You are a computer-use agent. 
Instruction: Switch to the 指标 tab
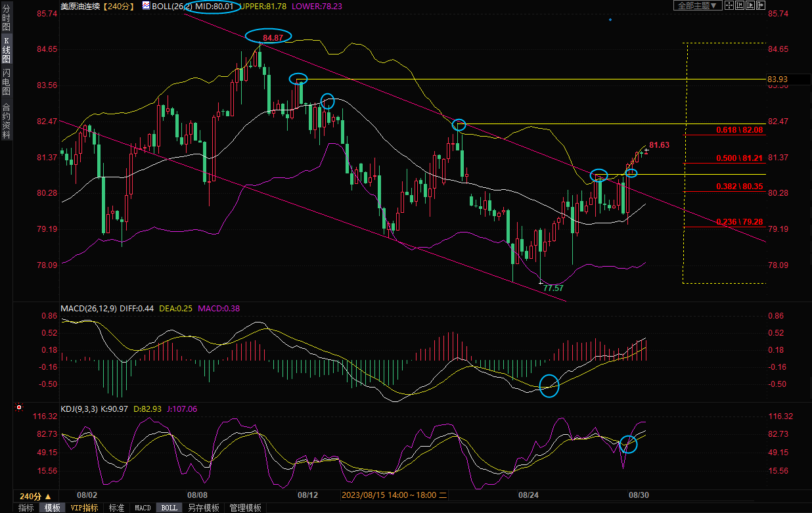pos(26,508)
